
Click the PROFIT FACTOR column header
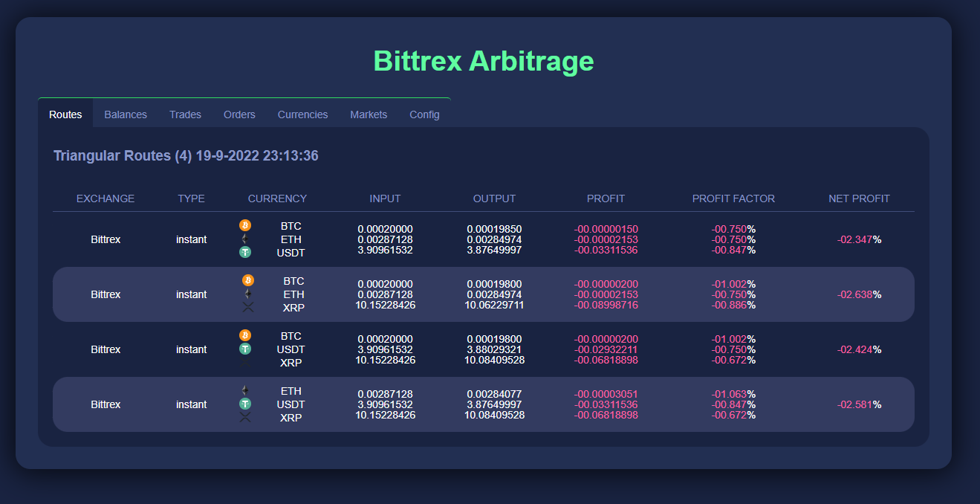click(x=733, y=198)
